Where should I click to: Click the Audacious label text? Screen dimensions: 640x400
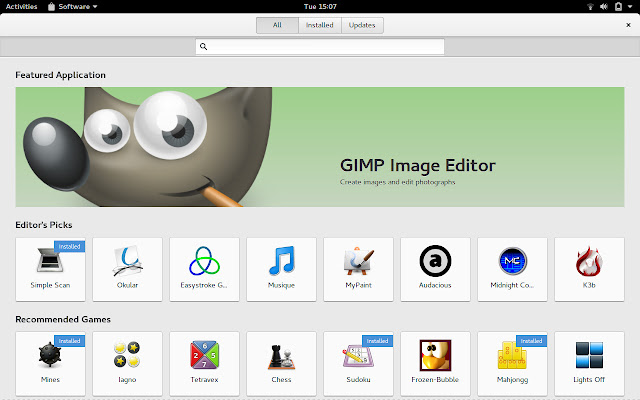point(435,285)
